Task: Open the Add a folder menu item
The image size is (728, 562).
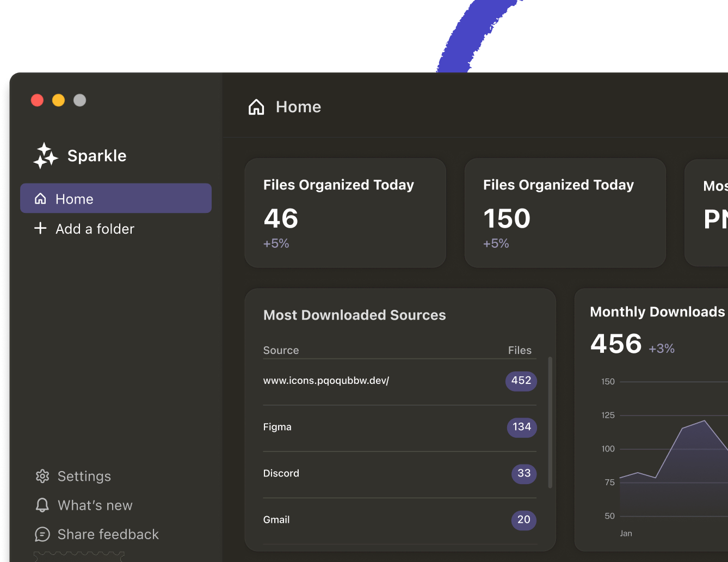Action: coord(95,229)
